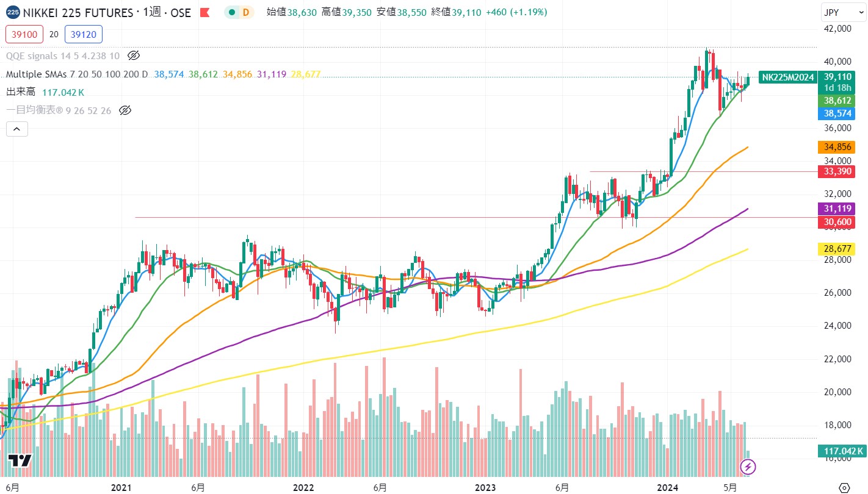Click the red flag next to OSE
Screen dimensions: 868x494
pyautogui.click(x=205, y=12)
